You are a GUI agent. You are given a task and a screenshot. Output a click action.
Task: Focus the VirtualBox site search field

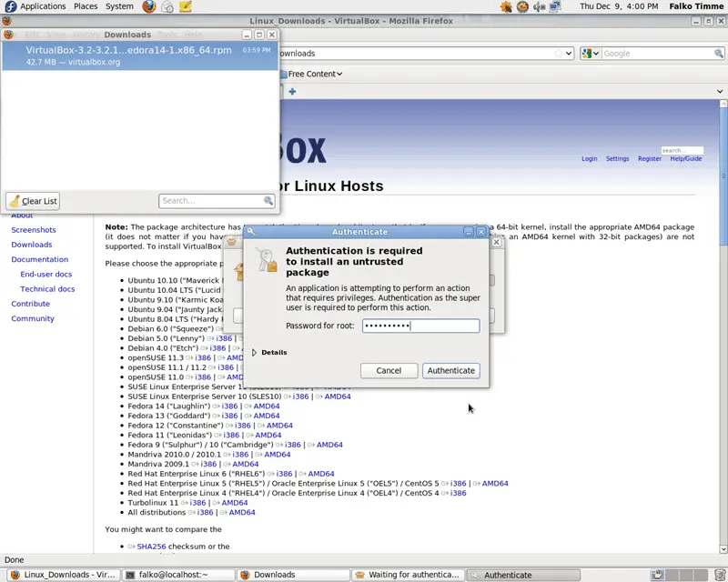click(682, 150)
